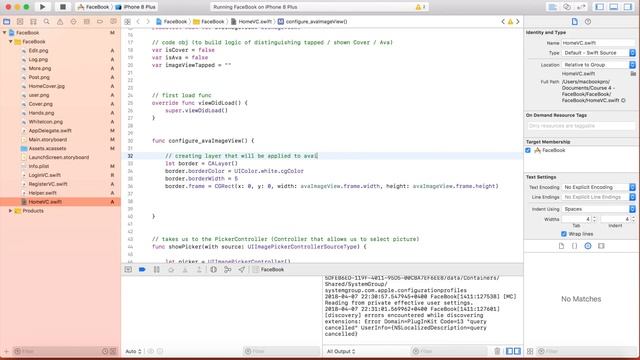640x360 pixels.
Task: Click Step into in debug bar
Action: (185, 269)
